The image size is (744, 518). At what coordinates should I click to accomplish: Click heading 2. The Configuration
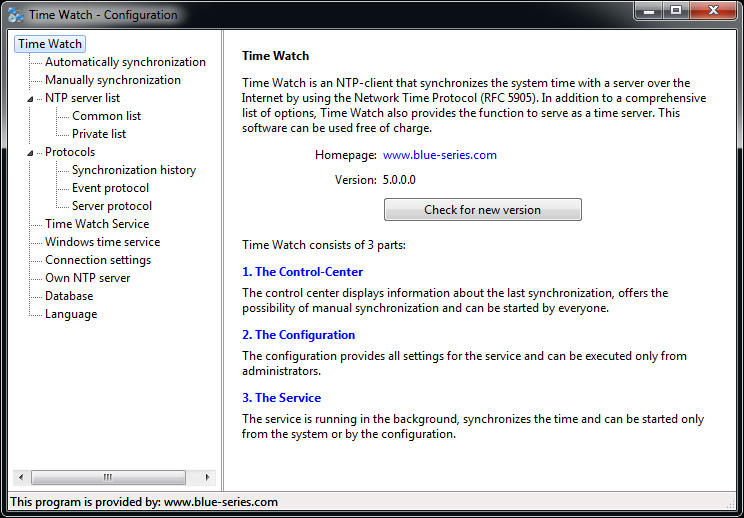(x=298, y=335)
